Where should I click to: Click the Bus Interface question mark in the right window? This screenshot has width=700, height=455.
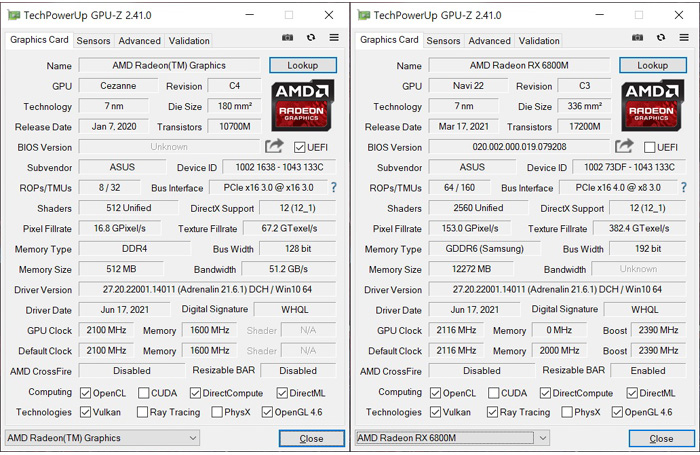(x=683, y=188)
